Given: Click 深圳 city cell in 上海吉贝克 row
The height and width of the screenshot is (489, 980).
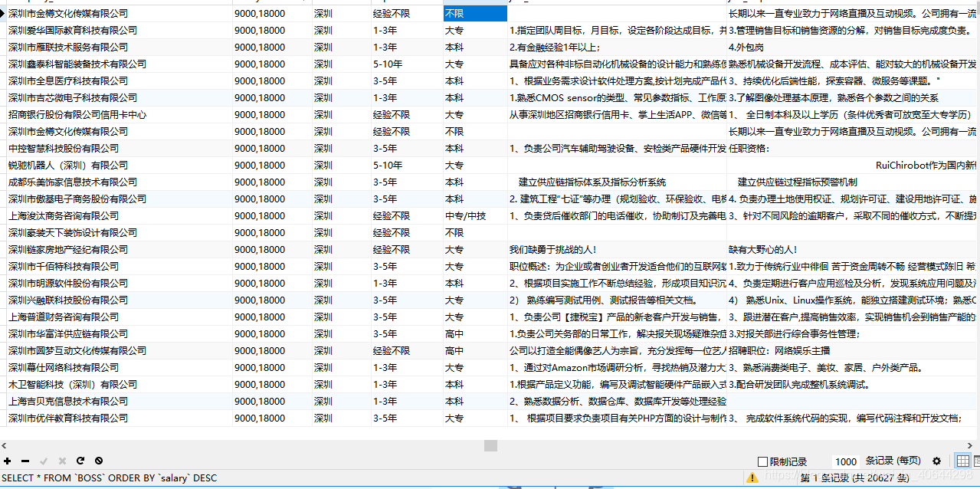Looking at the screenshot, I should [x=342, y=401].
